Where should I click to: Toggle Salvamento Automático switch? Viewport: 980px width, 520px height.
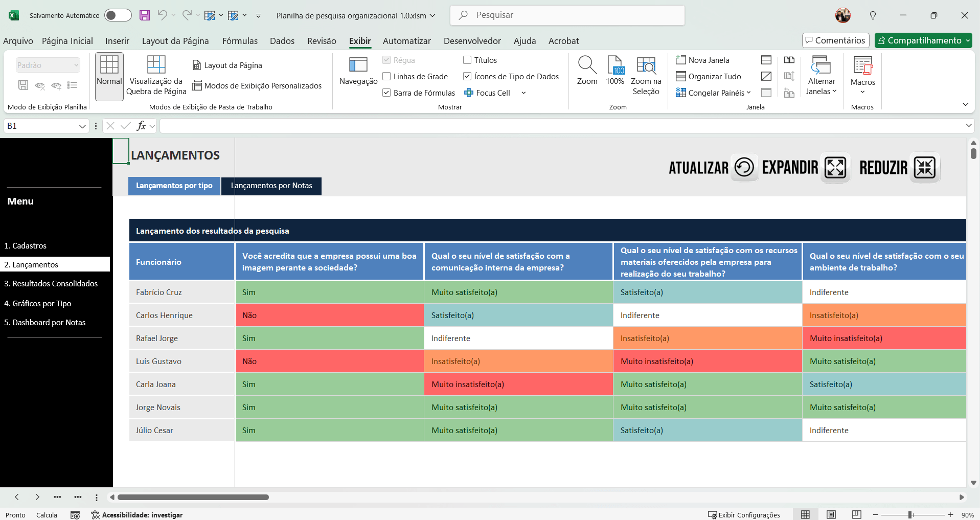[x=118, y=15]
